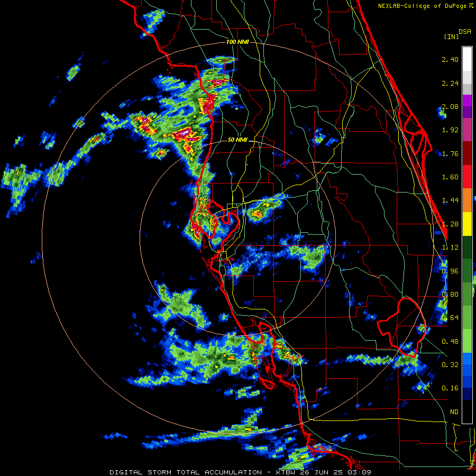The width and height of the screenshot is (476, 476).
Task: Click the [IN] units label
Action: pyautogui.click(x=451, y=36)
